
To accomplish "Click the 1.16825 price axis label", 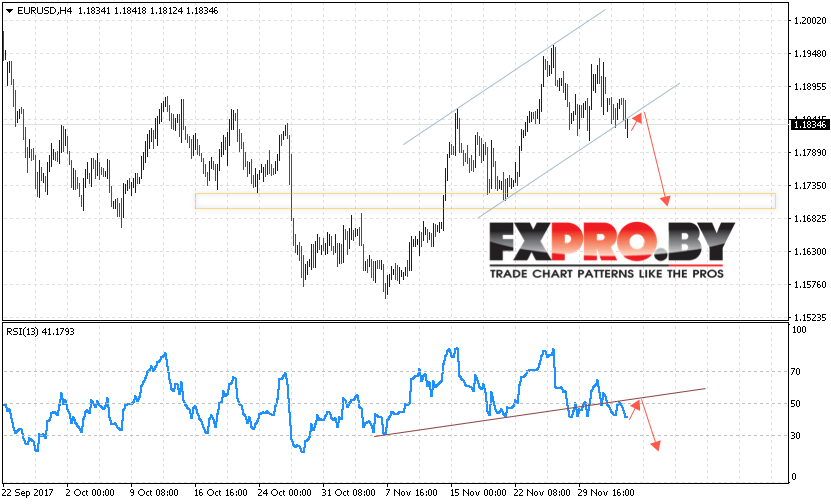I will tap(810, 218).
